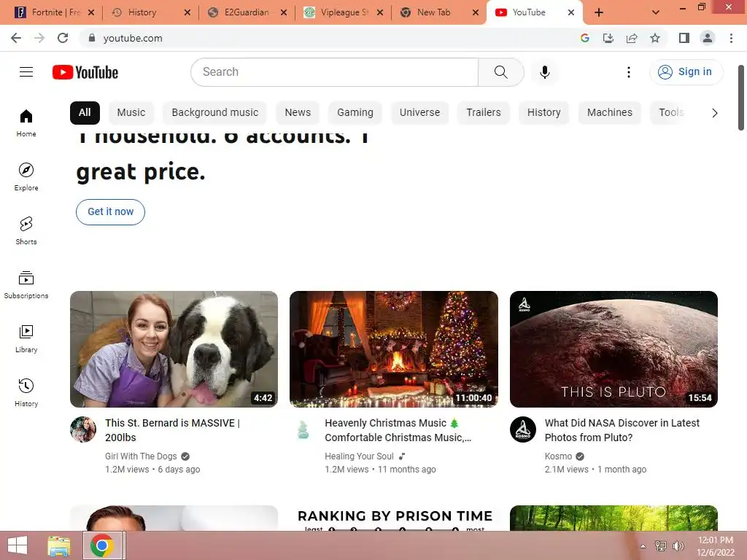This screenshot has width=747, height=560.
Task: Open Kosmo channel avatar
Action: pyautogui.click(x=523, y=429)
